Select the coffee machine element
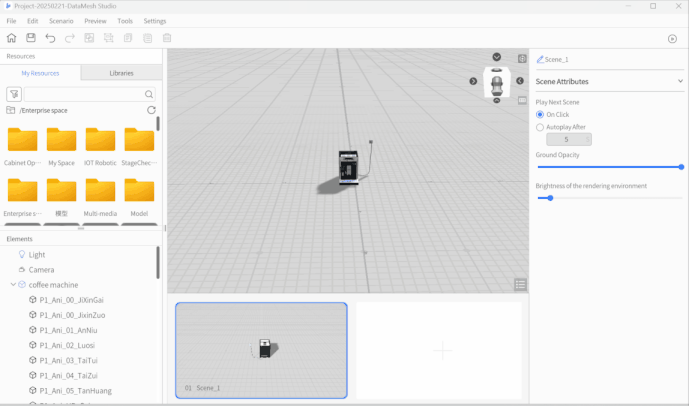Image resolution: width=689 pixels, height=406 pixels. coord(53,285)
